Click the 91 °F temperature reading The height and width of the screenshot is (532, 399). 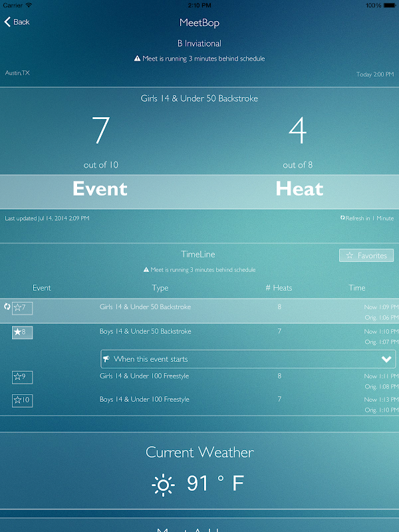(215, 483)
